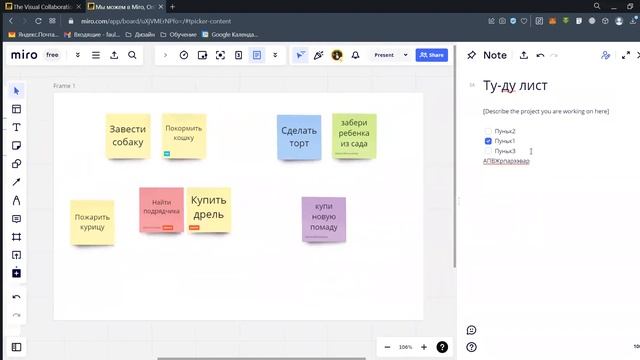Image resolution: width=640 pixels, height=360 pixels.
Task: Zoom in with plus button
Action: 424,347
